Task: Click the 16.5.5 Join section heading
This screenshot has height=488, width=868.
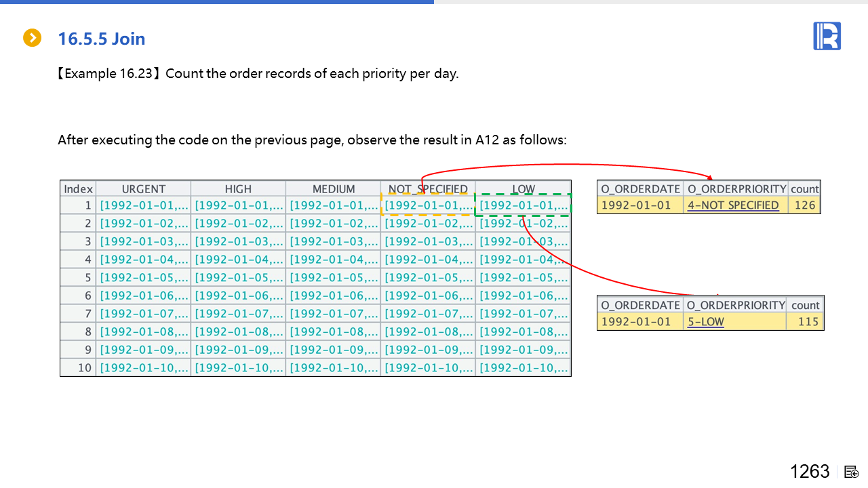Action: click(102, 39)
